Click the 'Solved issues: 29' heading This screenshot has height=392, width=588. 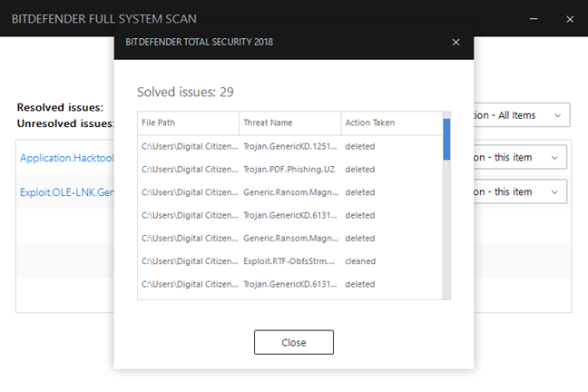pos(185,92)
